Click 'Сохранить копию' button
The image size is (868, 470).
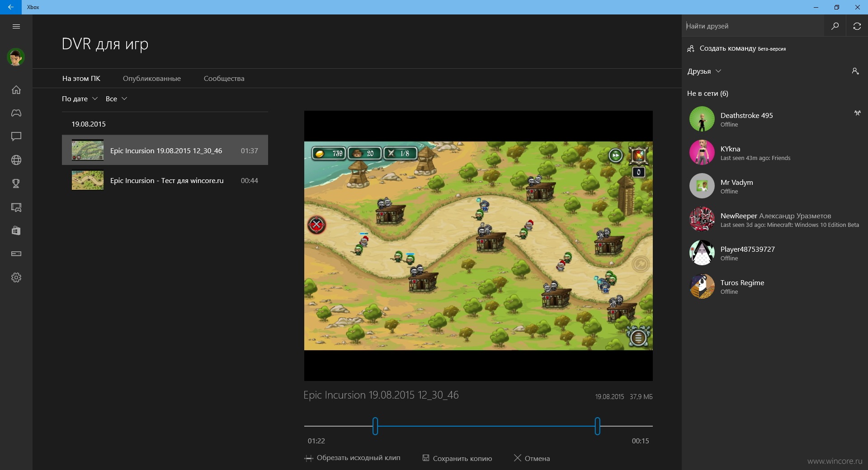[x=457, y=458]
